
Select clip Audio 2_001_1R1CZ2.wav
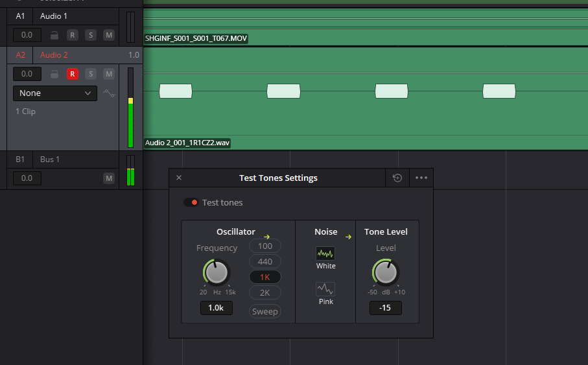coord(187,143)
